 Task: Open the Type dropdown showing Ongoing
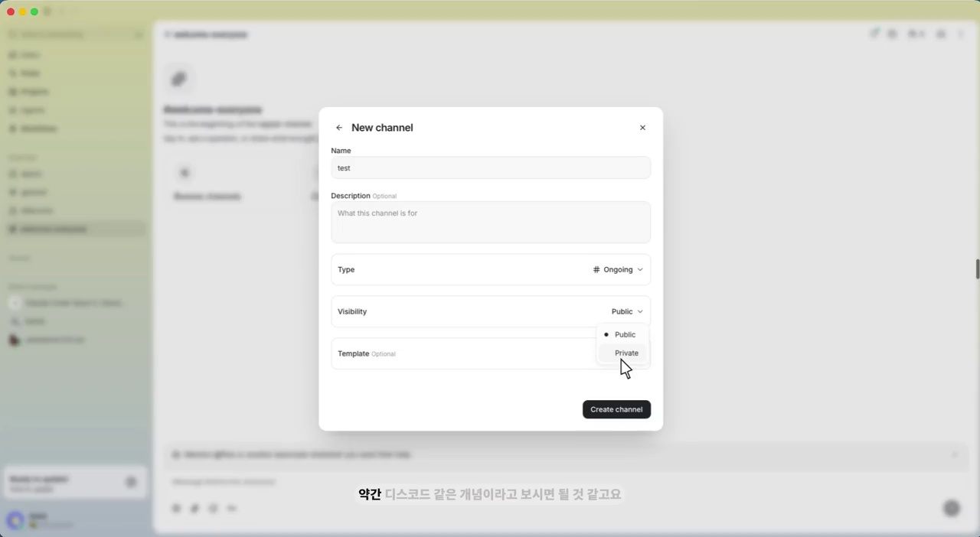pyautogui.click(x=618, y=269)
